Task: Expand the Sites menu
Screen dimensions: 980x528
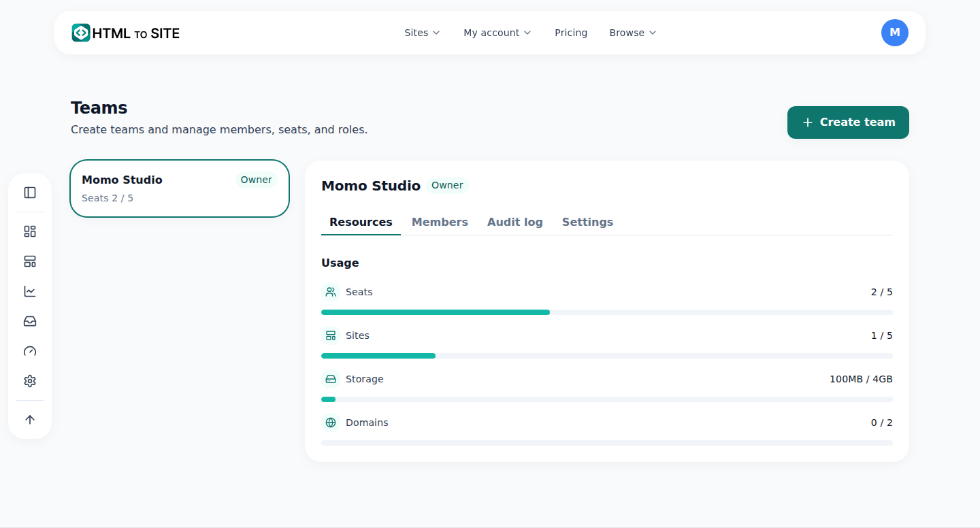Action: point(422,33)
